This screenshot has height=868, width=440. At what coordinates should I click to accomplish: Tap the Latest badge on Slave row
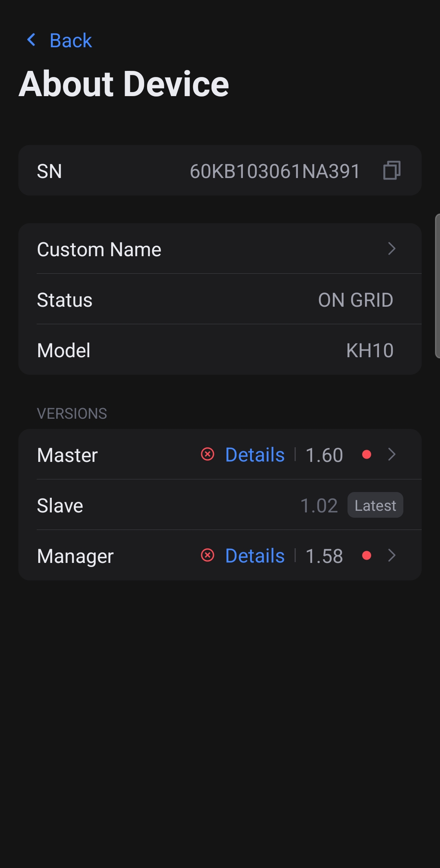click(375, 505)
